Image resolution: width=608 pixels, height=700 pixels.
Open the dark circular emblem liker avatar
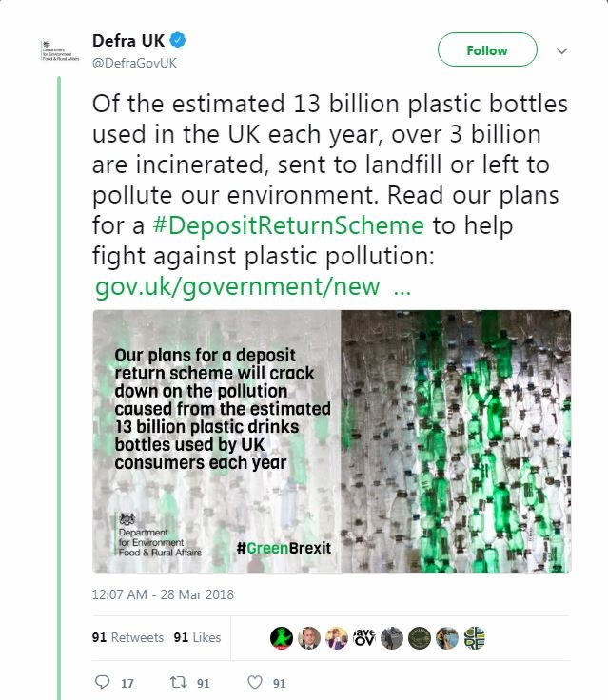[x=420, y=637]
